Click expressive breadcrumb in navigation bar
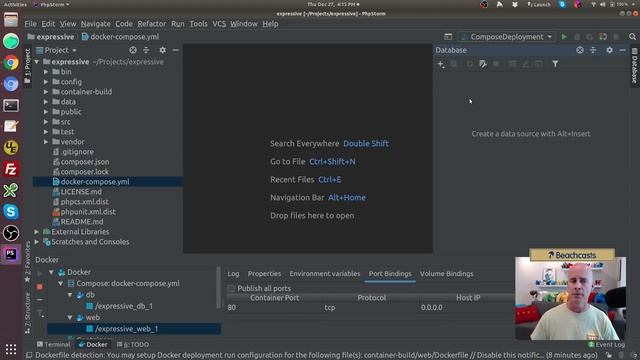Viewport: 640px width, 360px height. 51,37
